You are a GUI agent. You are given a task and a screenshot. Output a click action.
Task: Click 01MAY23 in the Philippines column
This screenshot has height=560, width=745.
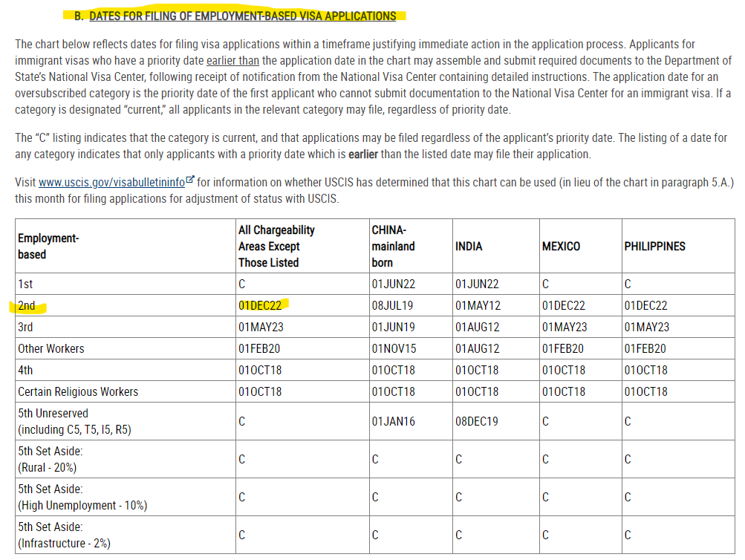click(x=647, y=327)
